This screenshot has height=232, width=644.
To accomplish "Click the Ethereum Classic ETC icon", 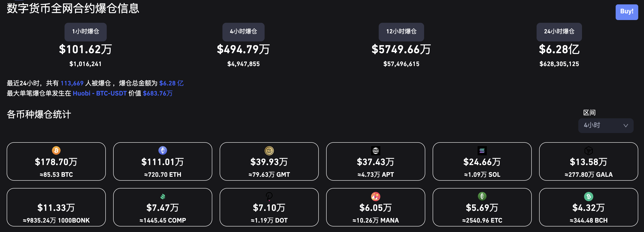I will [482, 196].
